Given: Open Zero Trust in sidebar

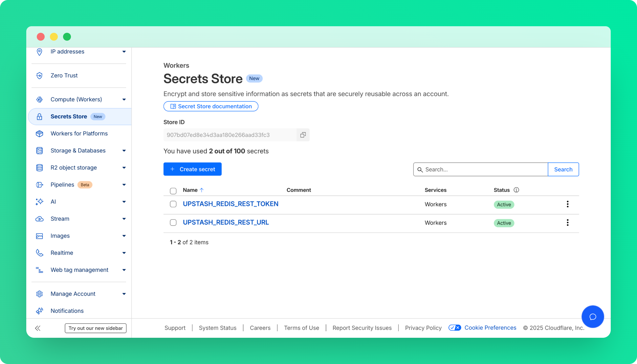Looking at the screenshot, I should pos(64,75).
